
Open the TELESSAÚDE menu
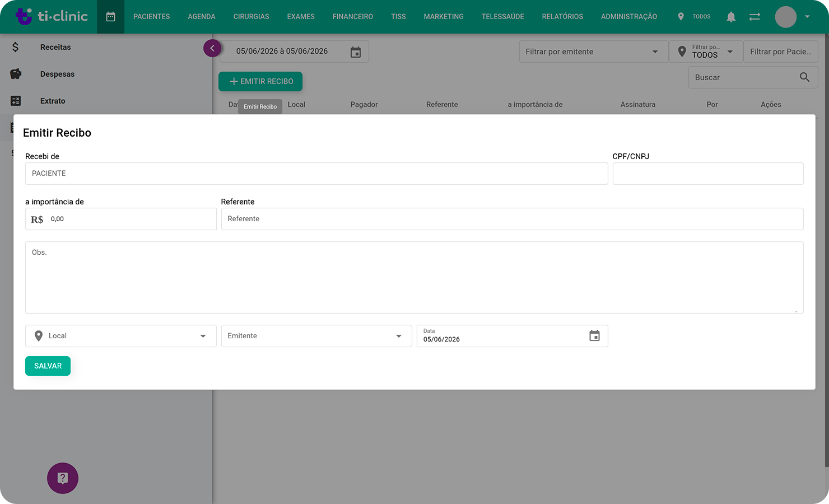503,17
